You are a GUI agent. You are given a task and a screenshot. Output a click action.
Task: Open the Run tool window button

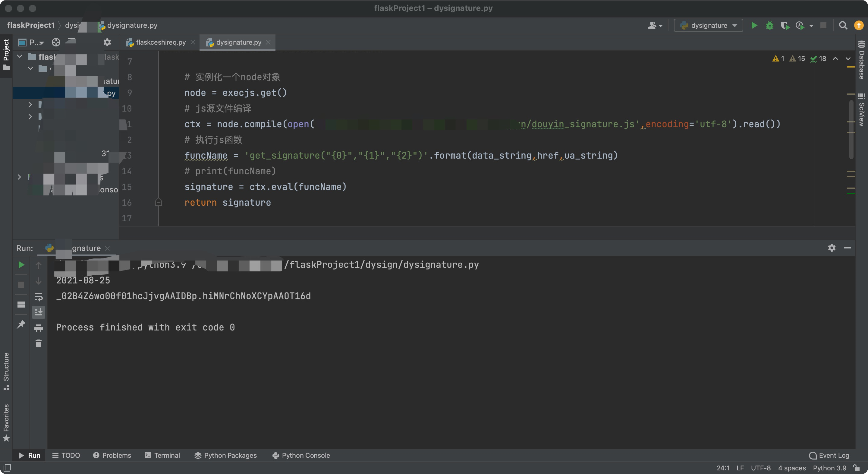click(29, 455)
